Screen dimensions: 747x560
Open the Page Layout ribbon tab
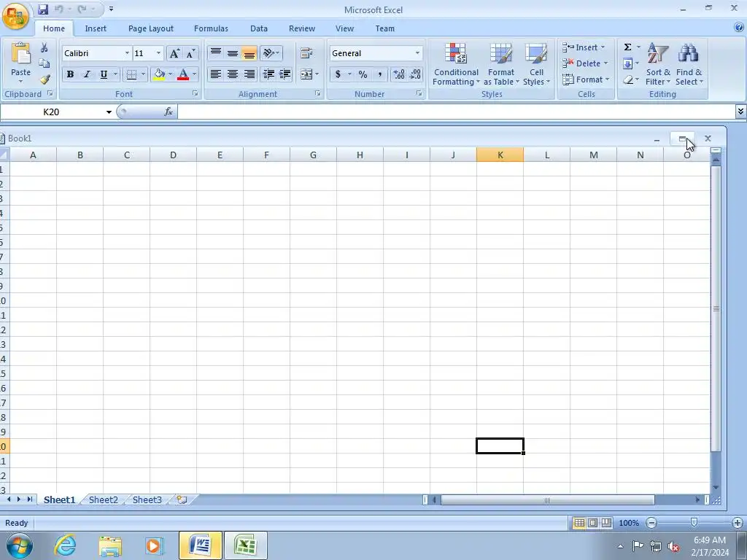coord(151,28)
